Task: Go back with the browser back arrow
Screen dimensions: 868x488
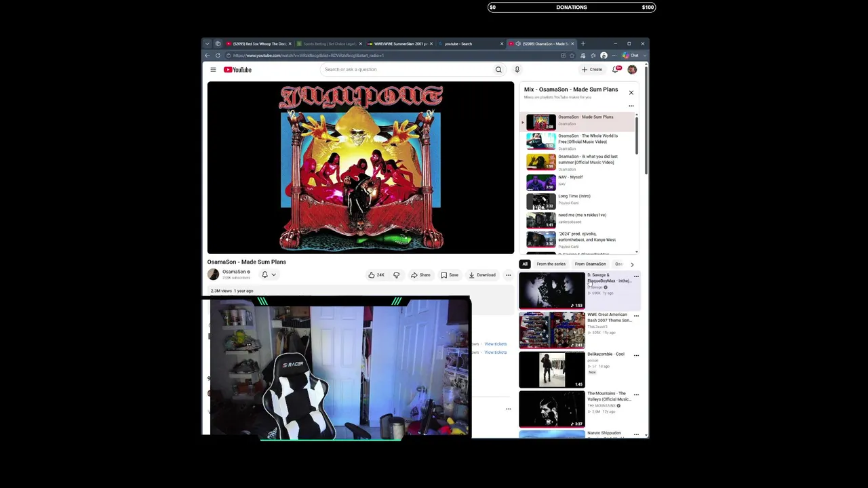Action: [x=208, y=55]
